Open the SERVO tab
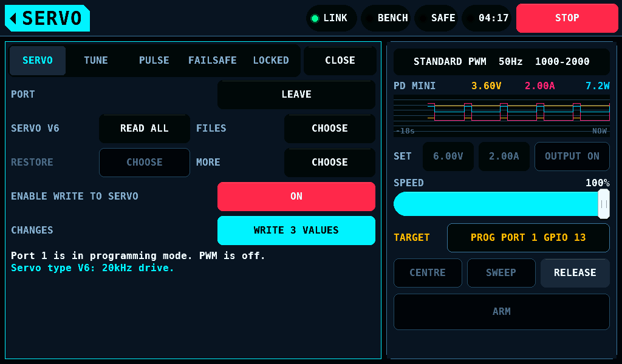 38,61
